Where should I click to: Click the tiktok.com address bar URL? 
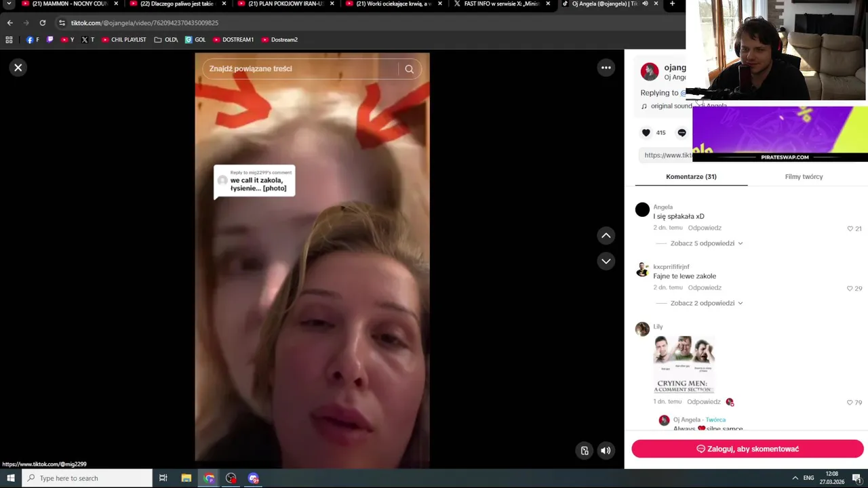[x=144, y=23]
